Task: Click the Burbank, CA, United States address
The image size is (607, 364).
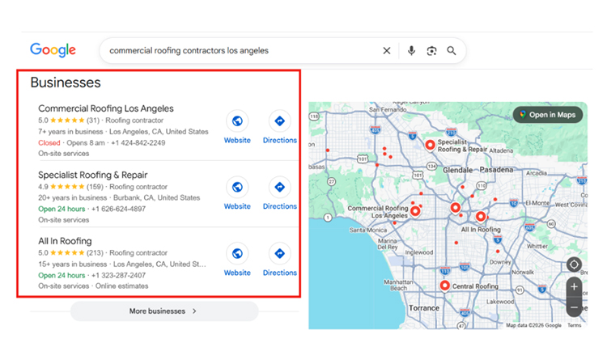Action: (156, 198)
